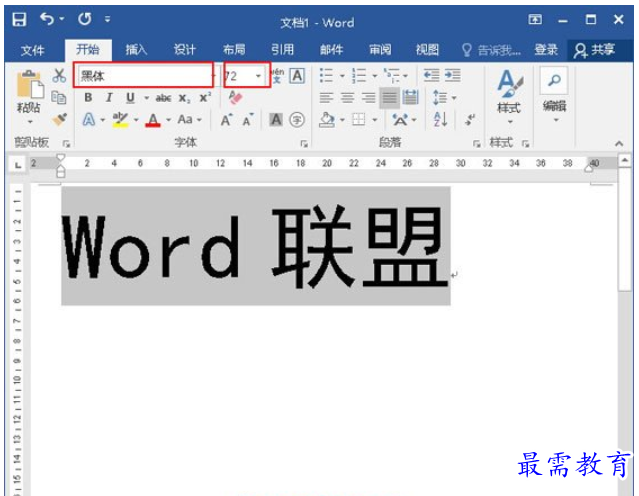Screen dimensions: 639x496
Task: Click the Cut scissors icon
Action: (59, 75)
